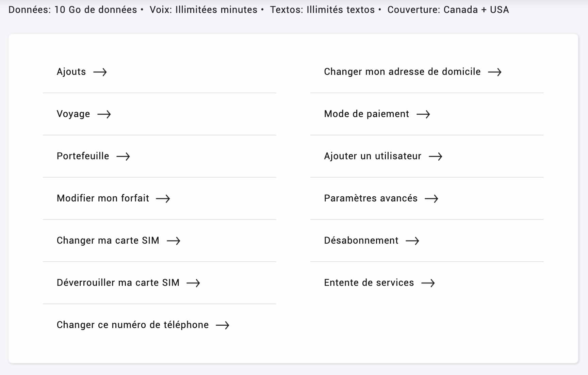Select Ajouter un utilisateur
This screenshot has height=375, width=588.
(x=383, y=156)
